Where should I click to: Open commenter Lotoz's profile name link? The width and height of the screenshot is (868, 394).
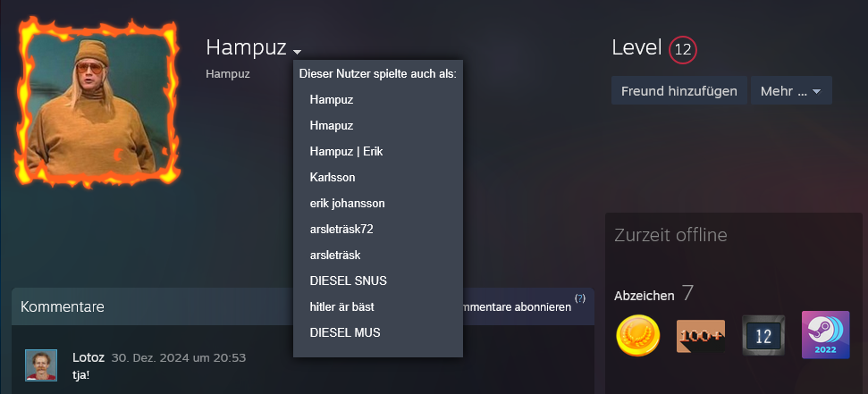(88, 357)
